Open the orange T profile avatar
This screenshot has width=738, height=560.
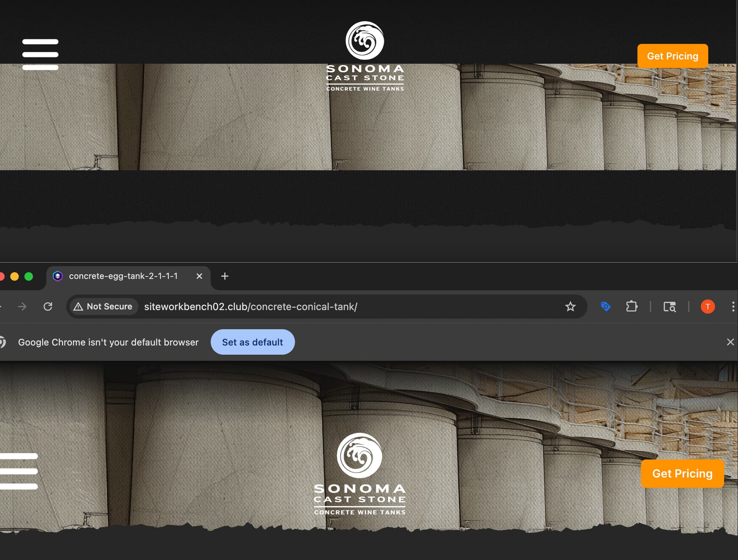tap(707, 307)
